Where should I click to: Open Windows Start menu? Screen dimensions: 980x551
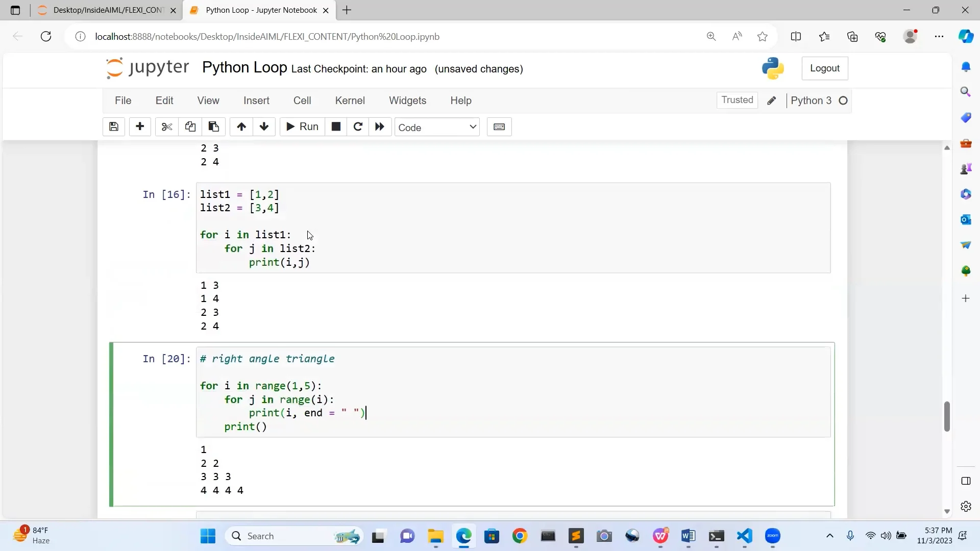coord(208,536)
